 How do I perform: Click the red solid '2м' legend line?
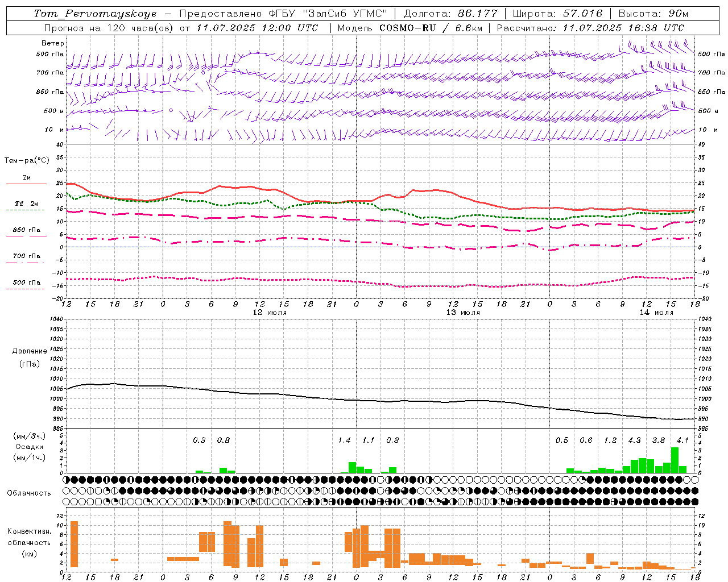pyautogui.click(x=26, y=184)
